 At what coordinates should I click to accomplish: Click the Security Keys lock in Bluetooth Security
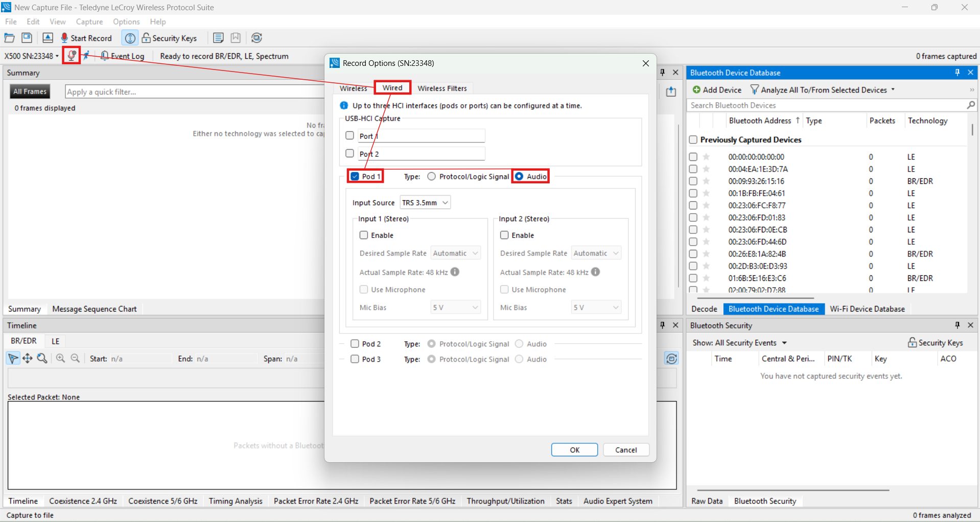(912, 343)
